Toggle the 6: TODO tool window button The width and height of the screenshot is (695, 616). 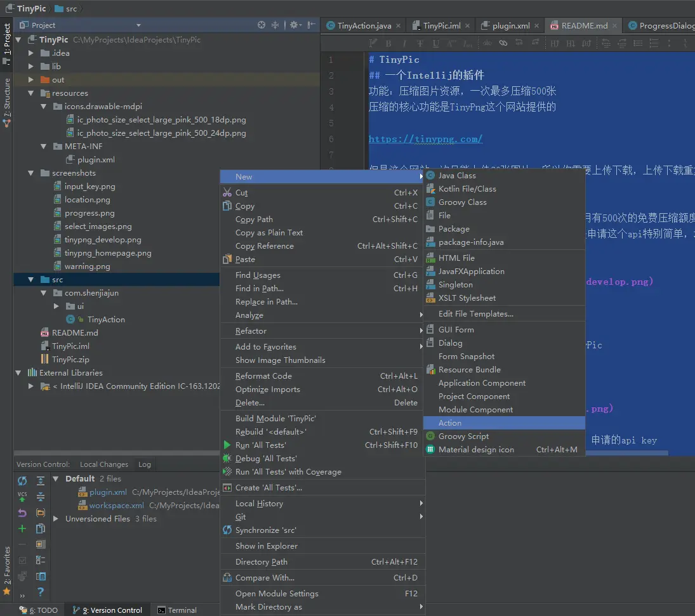click(x=38, y=610)
